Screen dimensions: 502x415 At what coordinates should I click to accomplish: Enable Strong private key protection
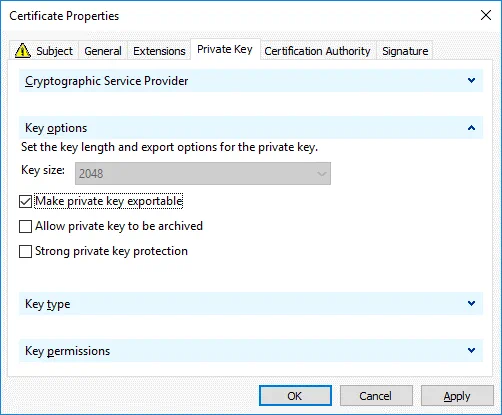click(25, 251)
